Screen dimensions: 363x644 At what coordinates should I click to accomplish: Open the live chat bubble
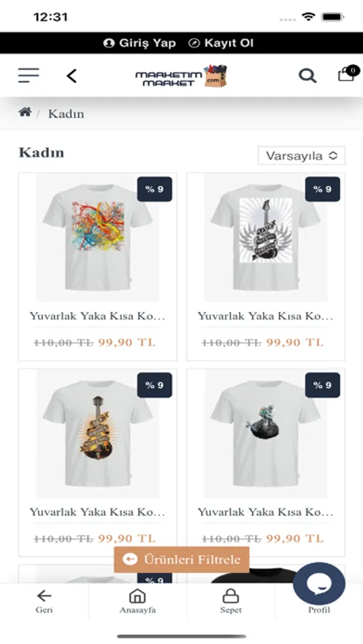[x=319, y=583]
